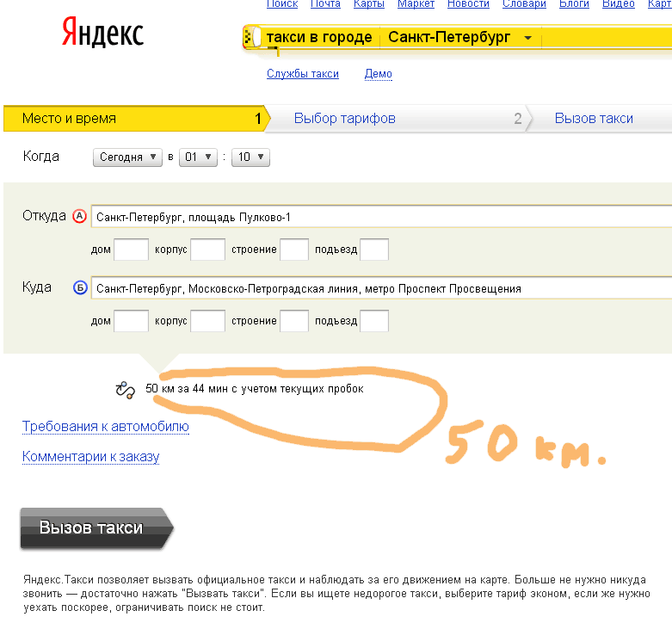
Task: Open the Блоги top navigation link
Action: click(574, 3)
